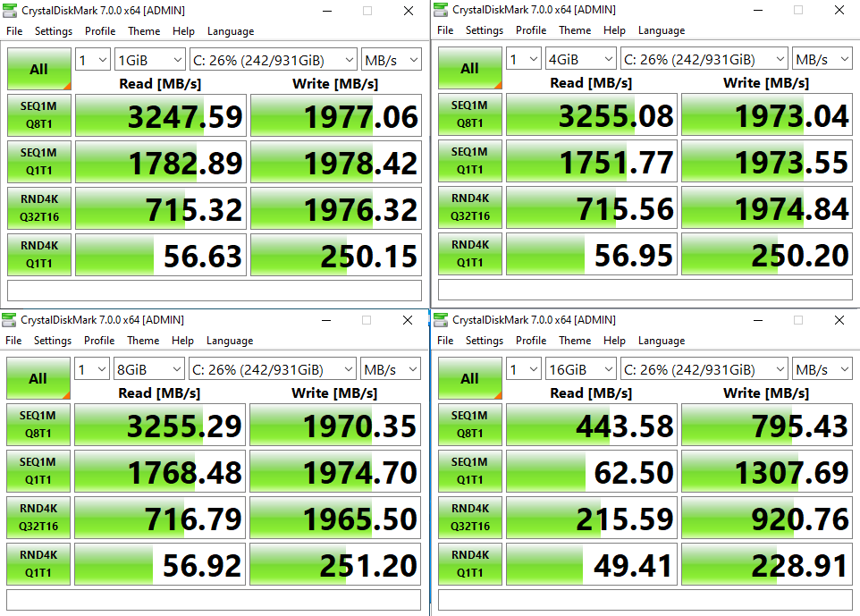Click comment field in 1GiB window

point(215,291)
